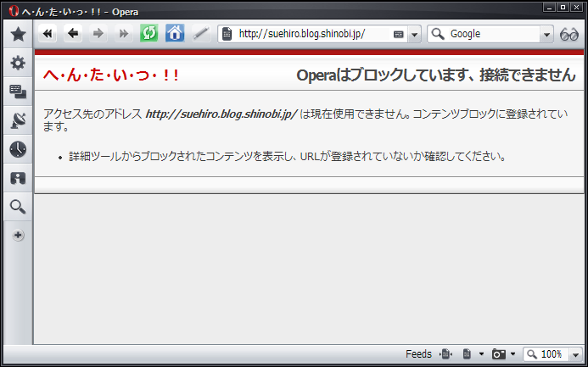This screenshot has height=367, width=588.
Task: Click the Operaはブロックしています heading text
Action: [436, 75]
